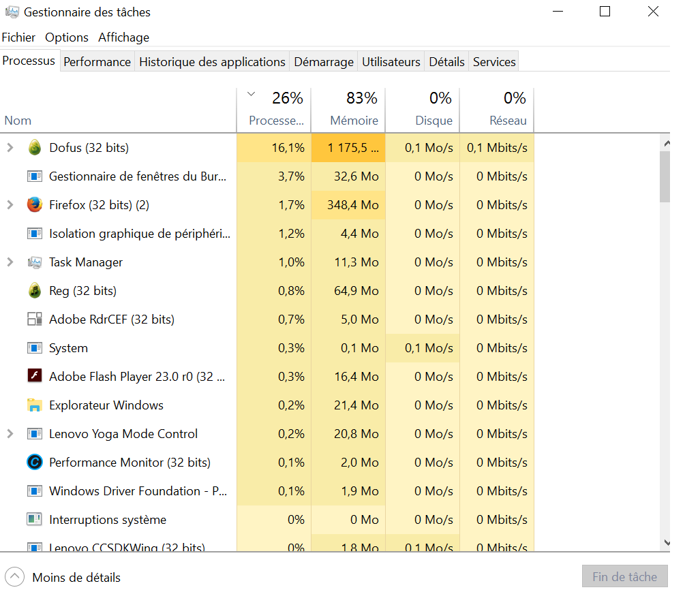Click the Isolation graphique de périphérique icon
700x592 pixels.
pos(34,233)
